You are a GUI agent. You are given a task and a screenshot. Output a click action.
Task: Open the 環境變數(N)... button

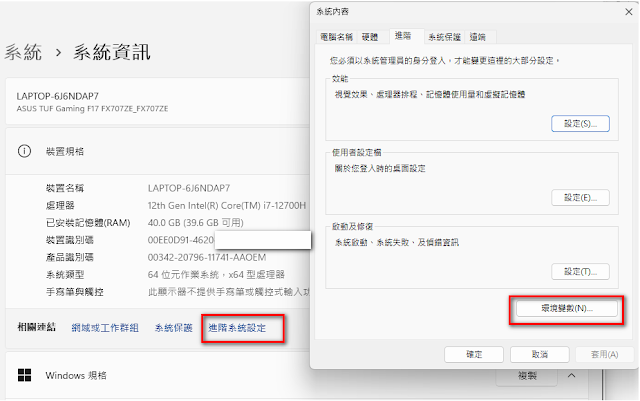(567, 308)
